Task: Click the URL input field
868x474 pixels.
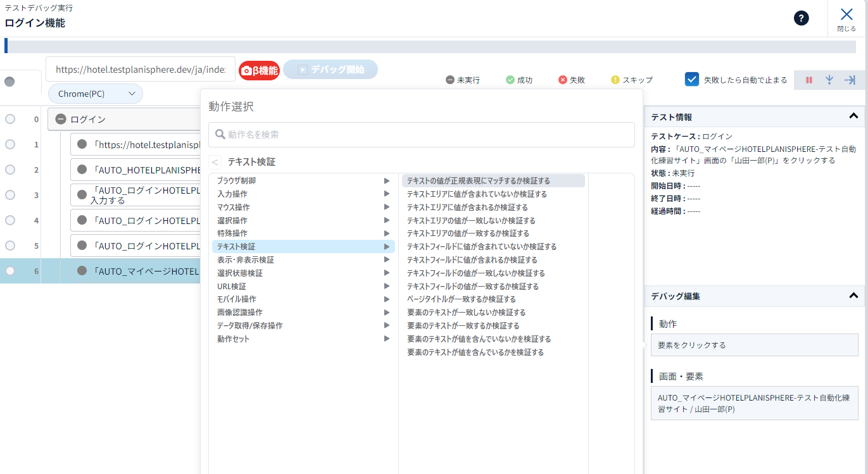Action: [141, 70]
